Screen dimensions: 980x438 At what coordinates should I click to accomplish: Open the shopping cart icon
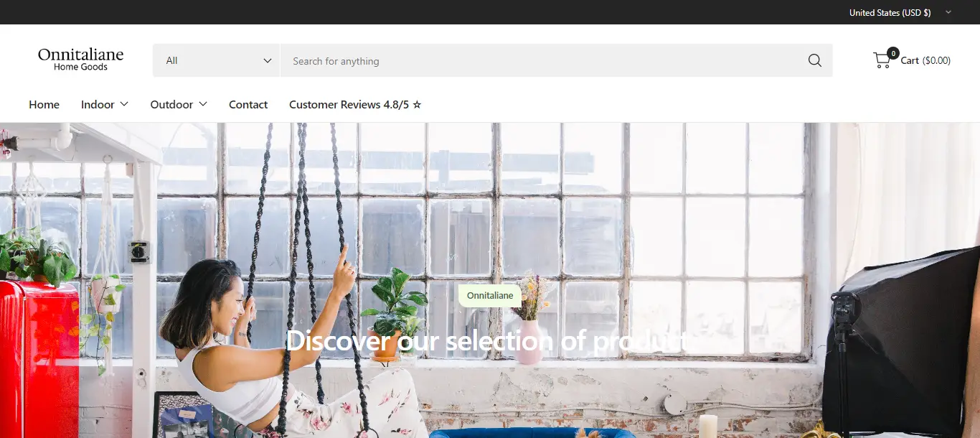click(x=881, y=60)
